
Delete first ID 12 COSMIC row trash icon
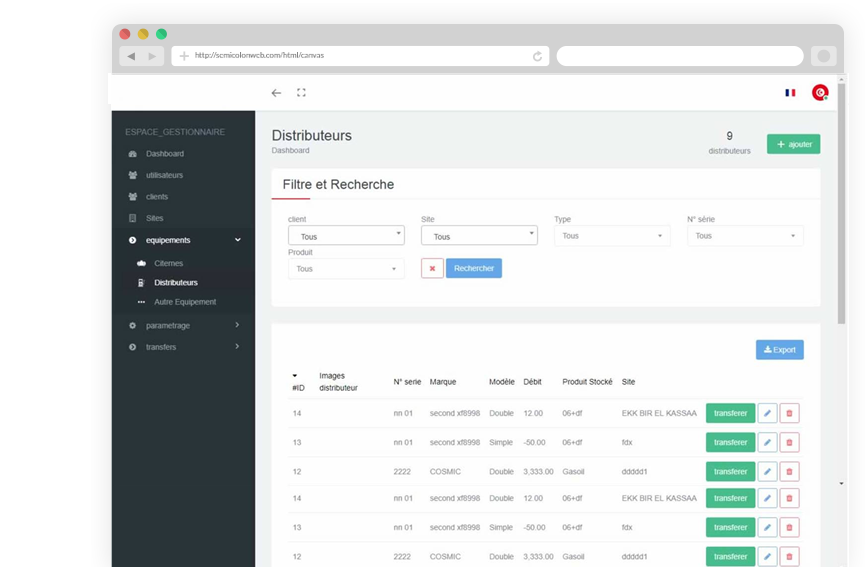coord(789,472)
